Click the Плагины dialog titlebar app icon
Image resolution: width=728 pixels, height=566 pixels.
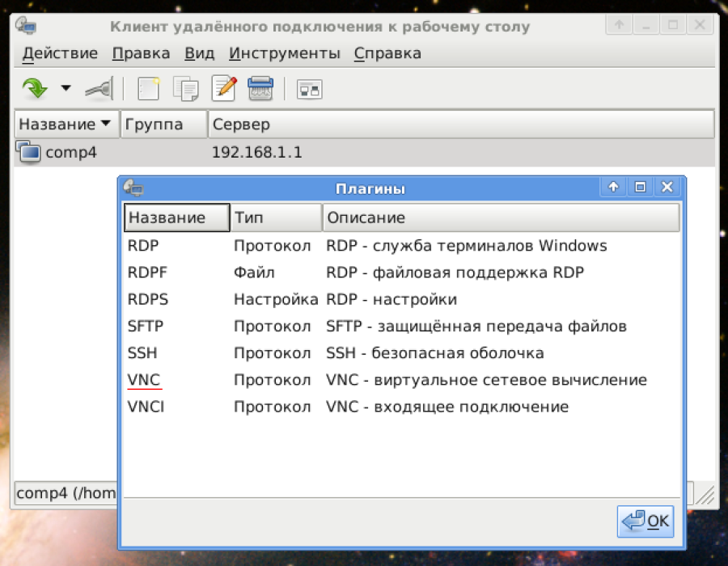[133, 188]
